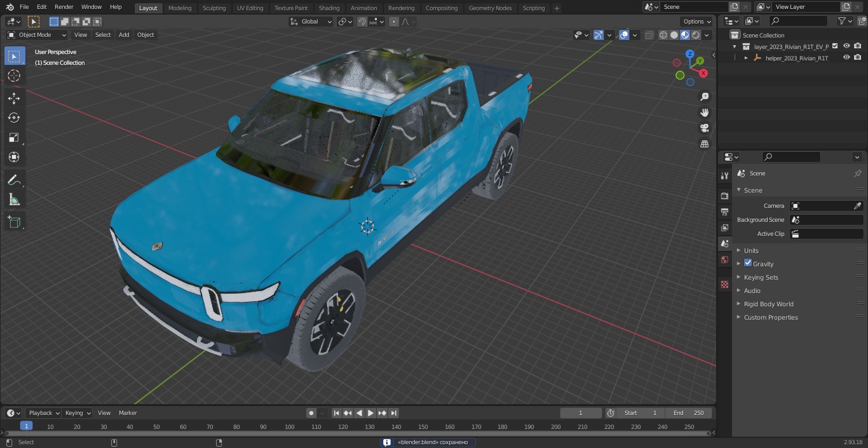Image resolution: width=868 pixels, height=448 pixels.
Task: Expand the Units panel
Action: (x=751, y=250)
